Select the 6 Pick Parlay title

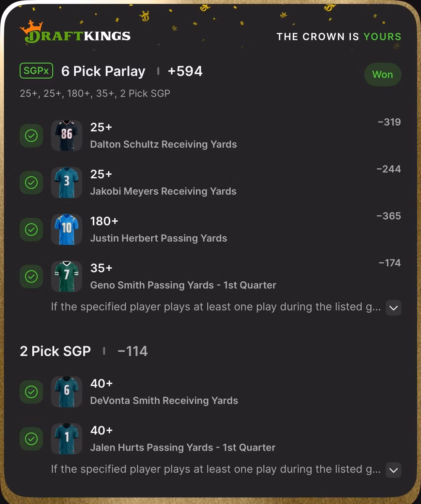point(103,71)
